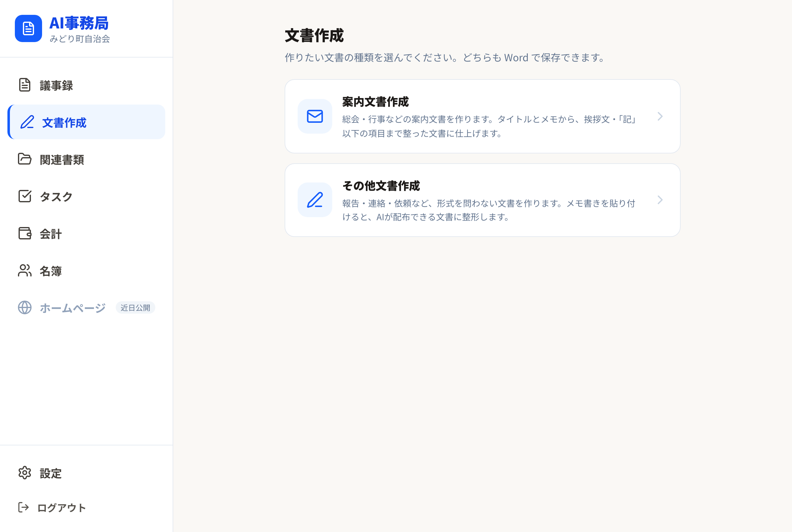Open the 議事録 menu item
This screenshot has height=532, width=792.
(86, 85)
